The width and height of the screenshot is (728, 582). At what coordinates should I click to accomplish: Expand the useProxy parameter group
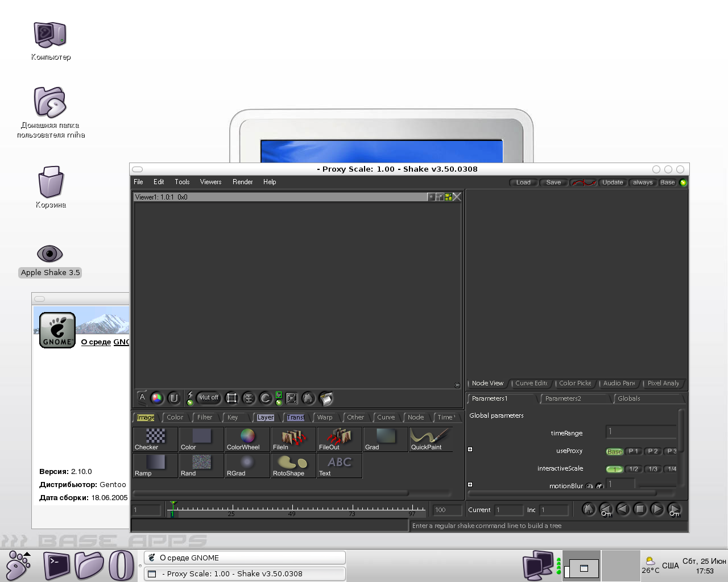pos(470,450)
